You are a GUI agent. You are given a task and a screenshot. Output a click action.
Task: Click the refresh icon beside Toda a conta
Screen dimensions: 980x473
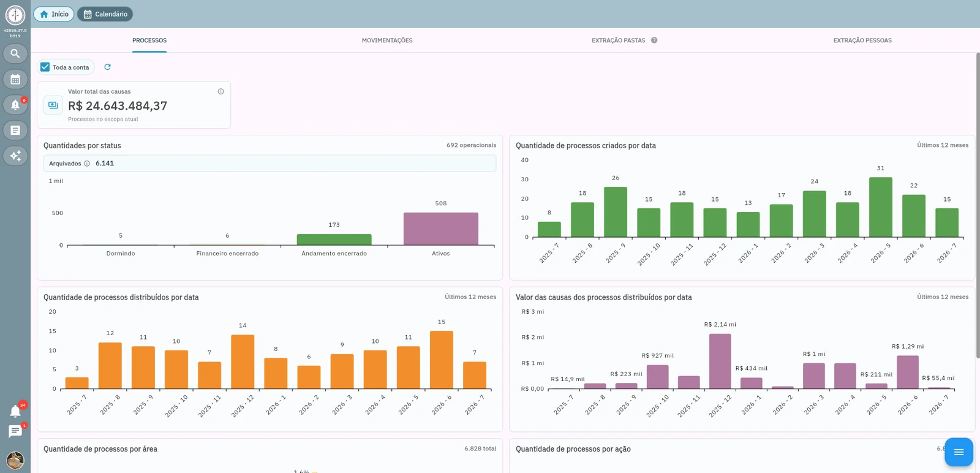(x=107, y=67)
